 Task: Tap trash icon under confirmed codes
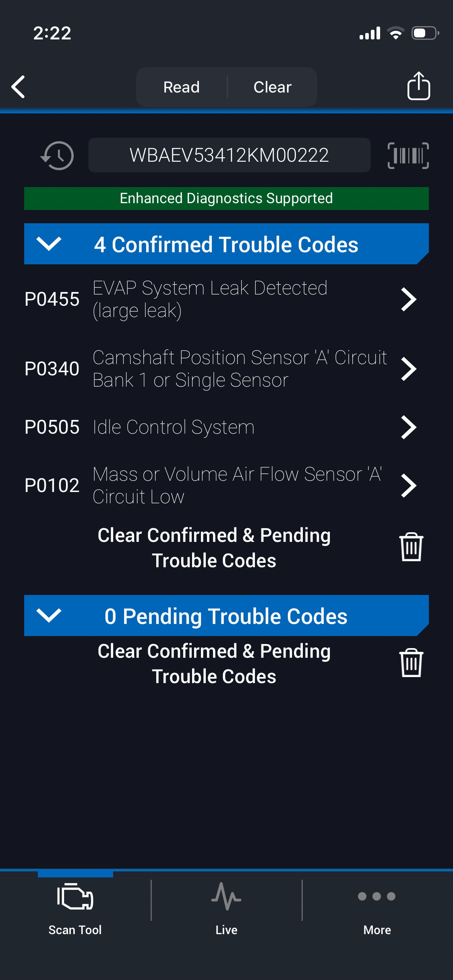click(411, 547)
